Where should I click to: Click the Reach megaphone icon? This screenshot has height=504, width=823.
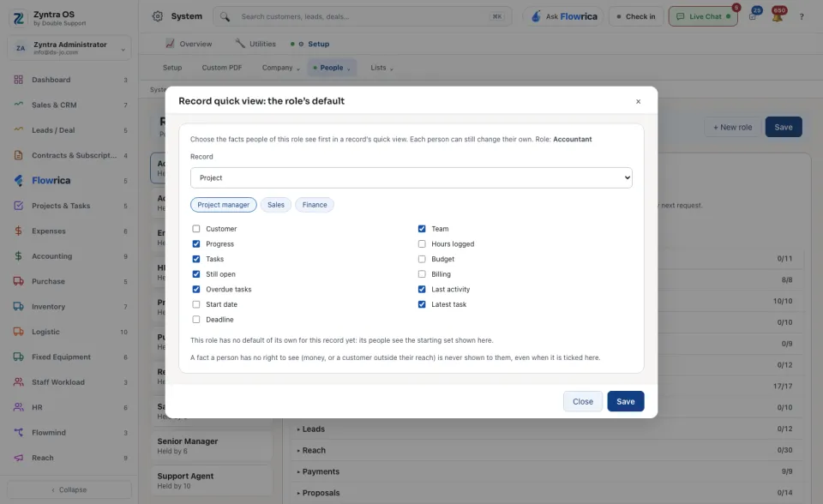click(x=18, y=457)
